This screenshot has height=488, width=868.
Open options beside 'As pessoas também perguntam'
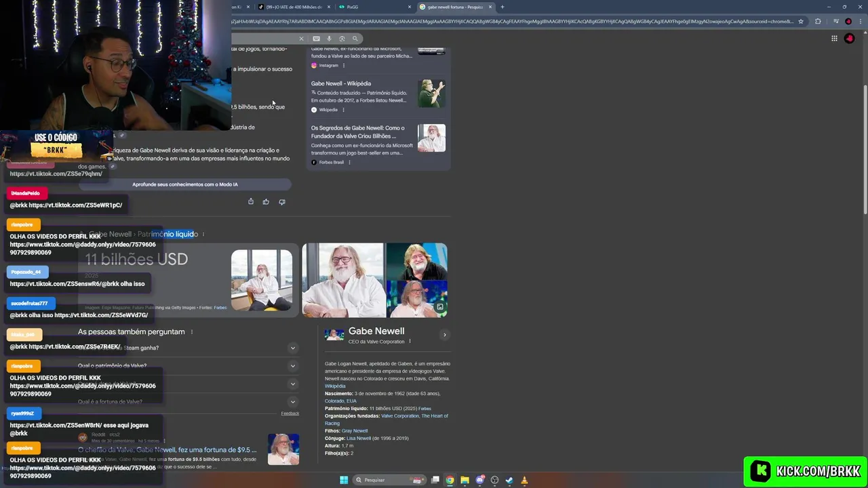(x=192, y=332)
